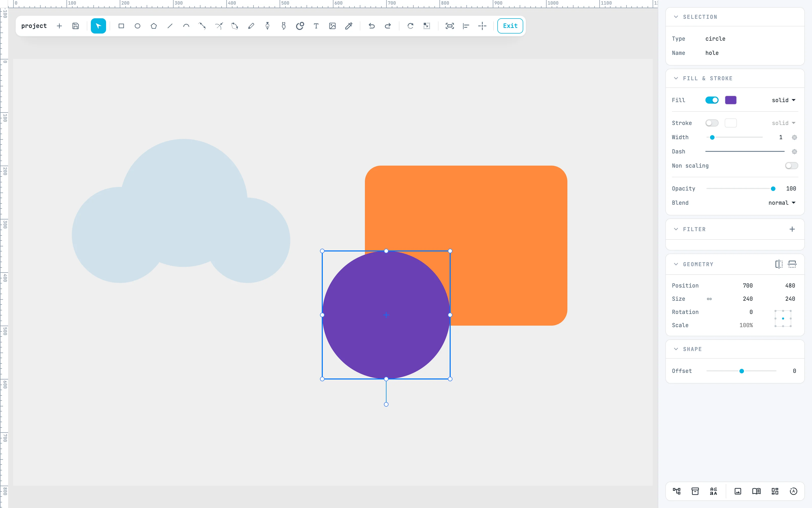Open the align objects tool
This screenshot has width=812, height=508.
[466, 26]
